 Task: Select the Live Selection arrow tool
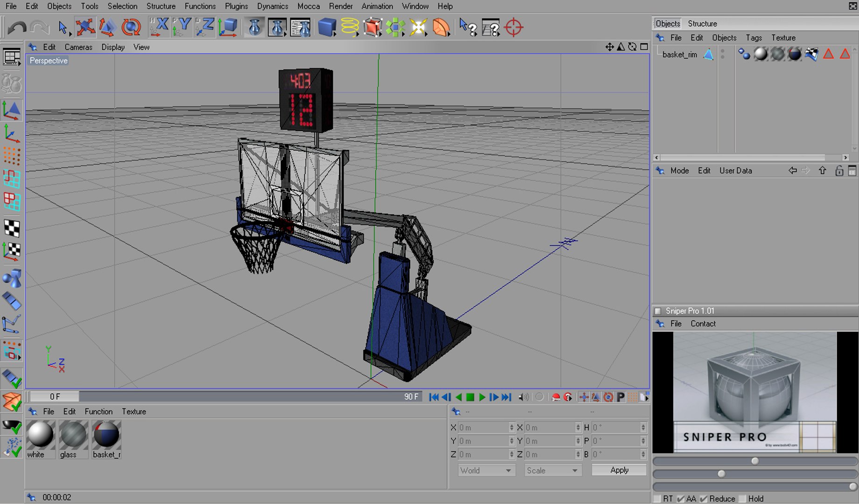63,28
